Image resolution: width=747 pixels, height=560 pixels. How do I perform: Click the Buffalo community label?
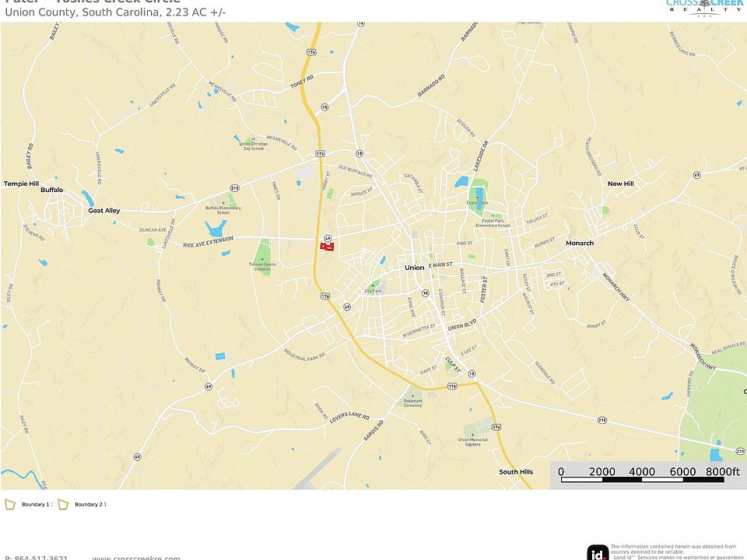tap(52, 190)
